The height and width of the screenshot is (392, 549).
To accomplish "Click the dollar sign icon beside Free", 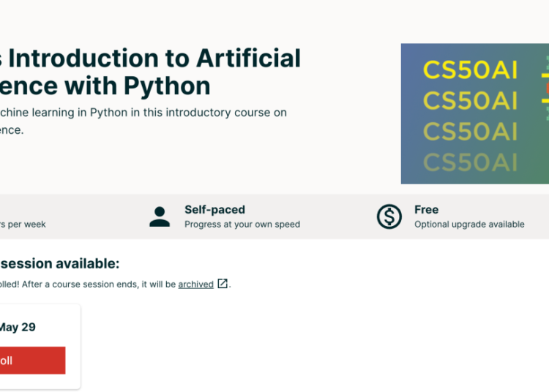I will [389, 216].
